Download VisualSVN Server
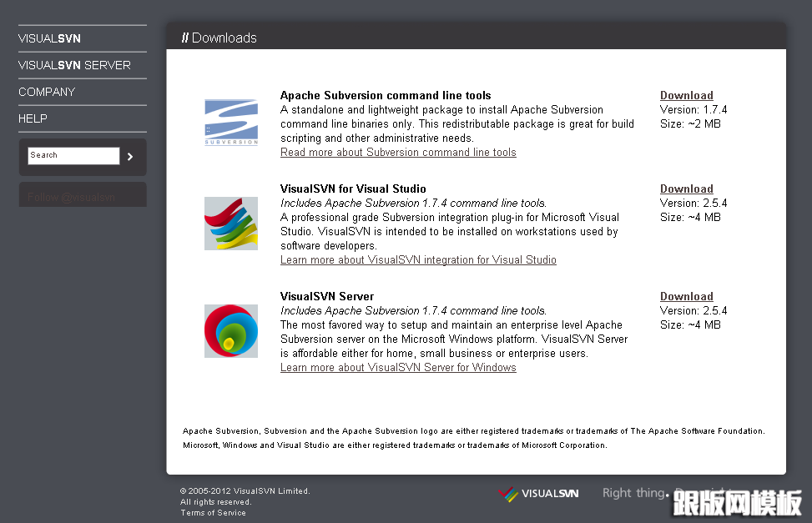The image size is (812, 523). click(687, 296)
